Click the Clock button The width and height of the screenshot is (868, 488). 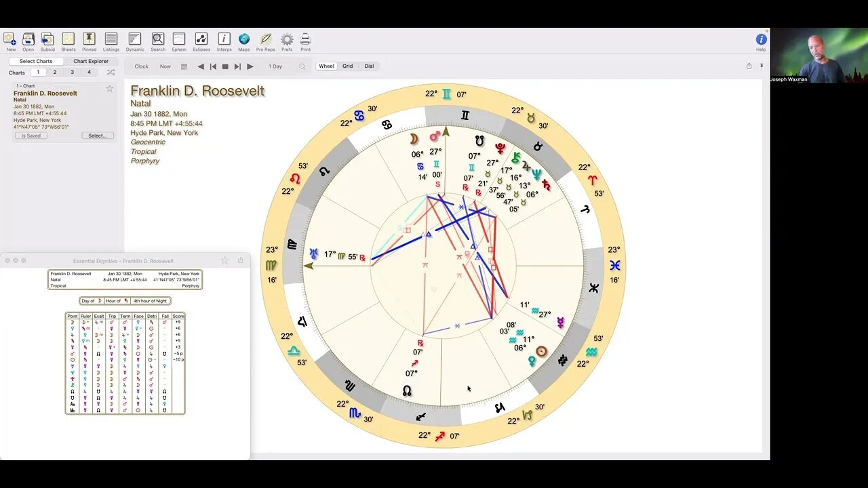click(142, 66)
